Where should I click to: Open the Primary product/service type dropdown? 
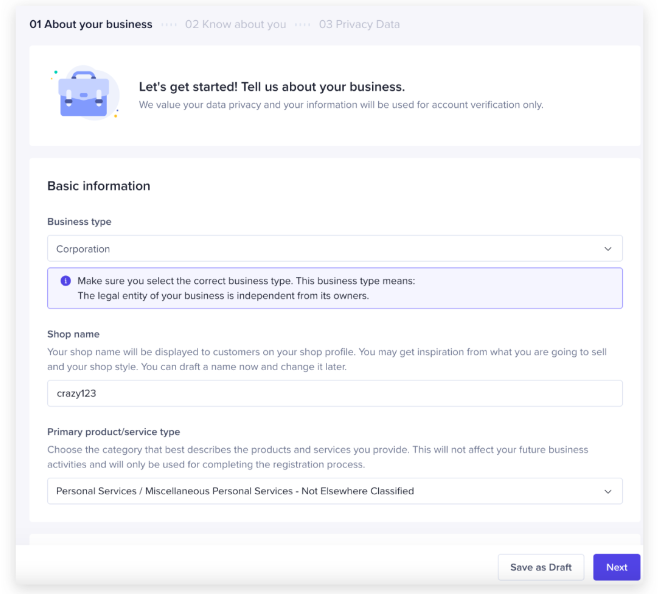click(x=334, y=491)
